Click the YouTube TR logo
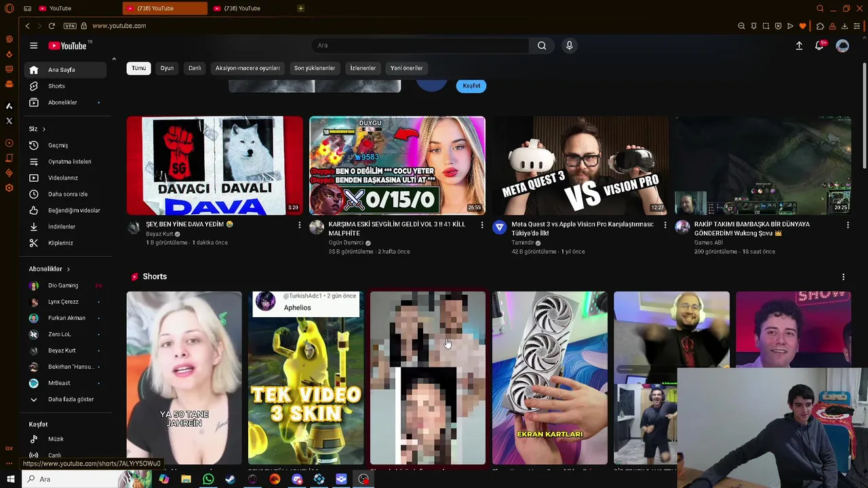 (x=69, y=45)
